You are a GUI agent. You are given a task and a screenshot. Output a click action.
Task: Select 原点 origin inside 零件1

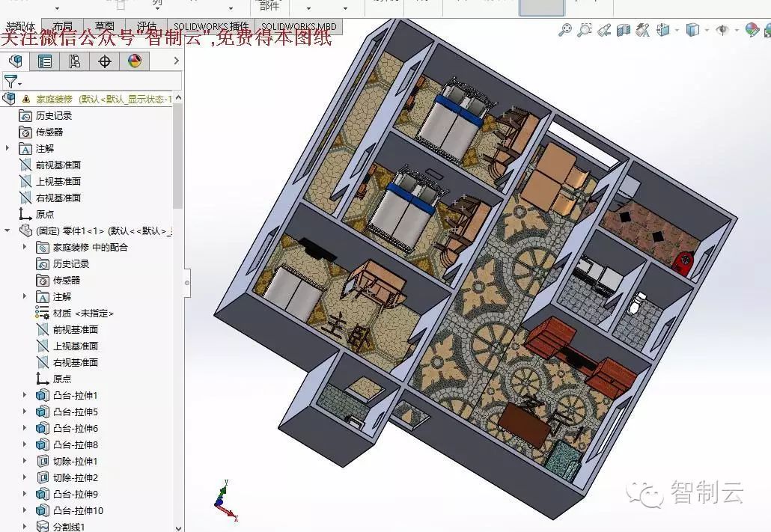tap(62, 379)
